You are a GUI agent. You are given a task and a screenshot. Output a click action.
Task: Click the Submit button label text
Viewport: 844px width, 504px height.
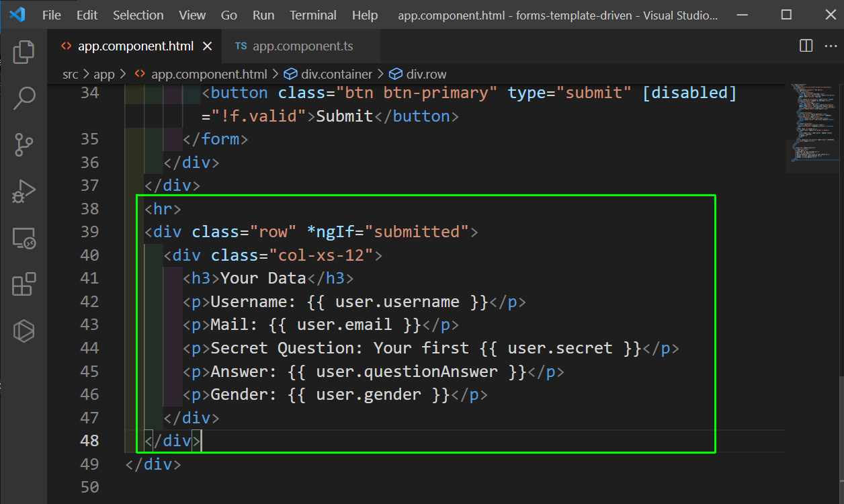[x=345, y=116]
